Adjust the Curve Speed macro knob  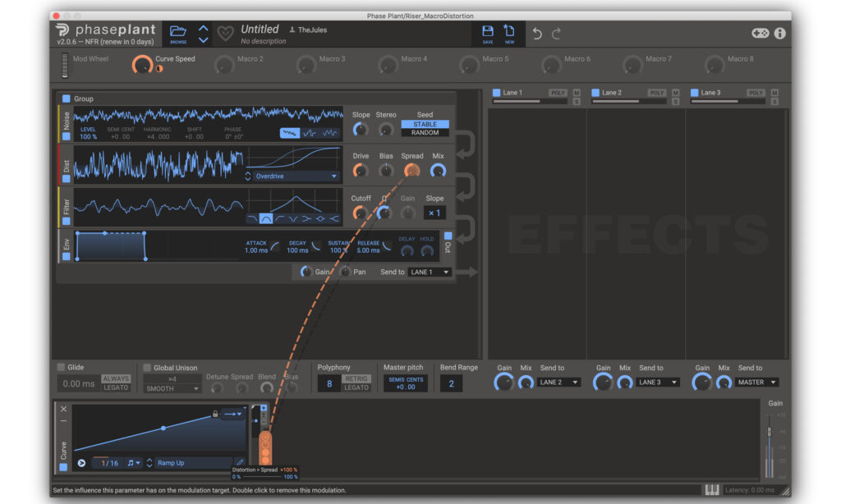click(142, 65)
